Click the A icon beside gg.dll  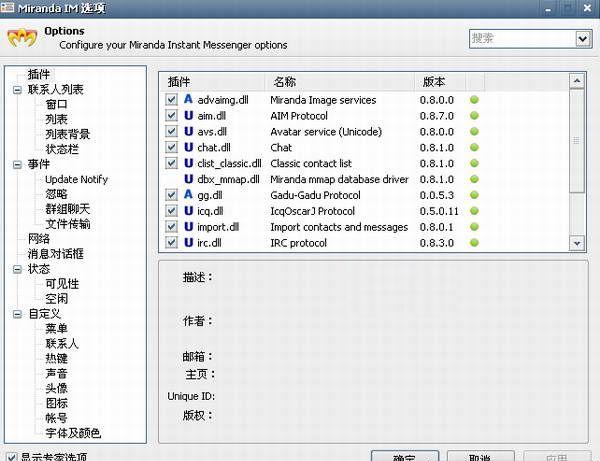coord(188,194)
